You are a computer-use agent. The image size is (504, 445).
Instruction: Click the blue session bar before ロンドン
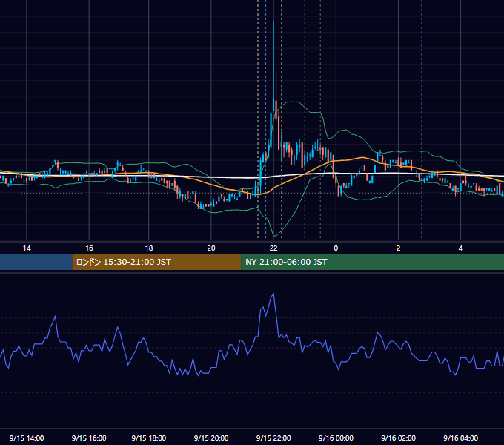click(36, 262)
